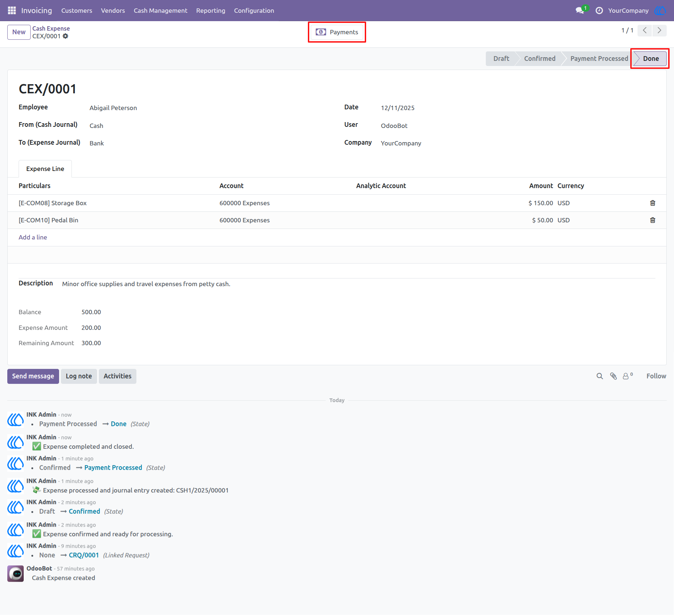Screen dimensions: 674x616
Task: Click Log note button
Action: 79,376
